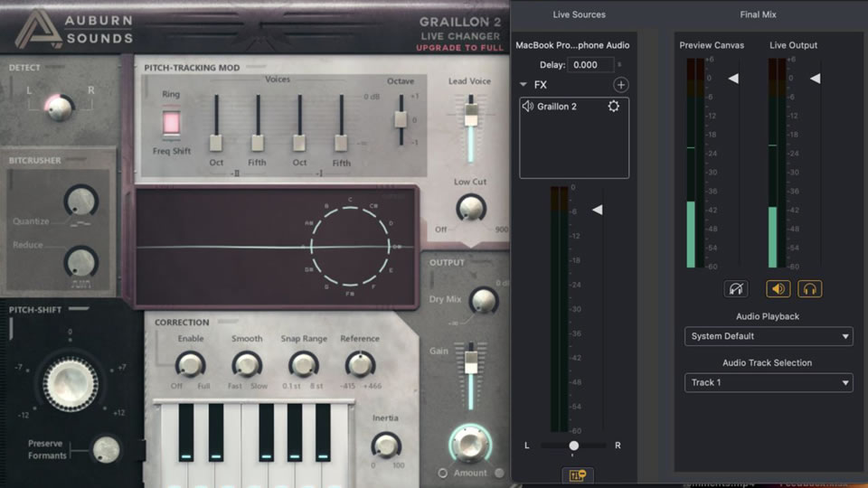Toggle headphones monitoring button
This screenshot has width=868, height=488.
(809, 289)
